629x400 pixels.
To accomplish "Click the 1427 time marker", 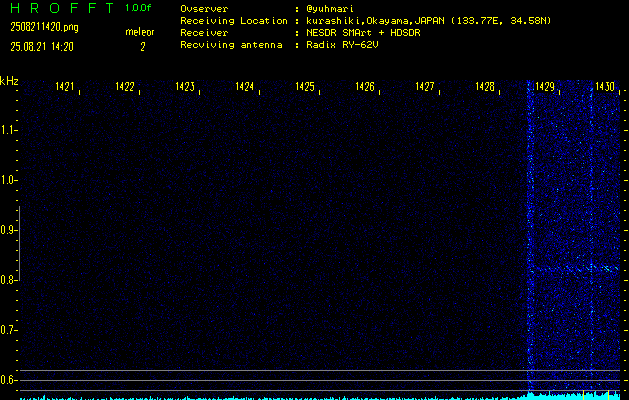I will 425,86.
